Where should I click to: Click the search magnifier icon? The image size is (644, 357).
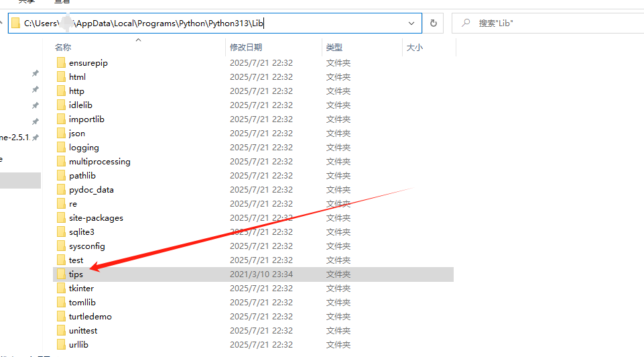[465, 23]
